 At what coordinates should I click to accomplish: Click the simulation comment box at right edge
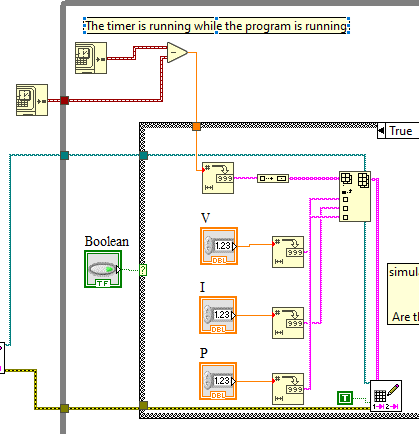click(x=403, y=294)
